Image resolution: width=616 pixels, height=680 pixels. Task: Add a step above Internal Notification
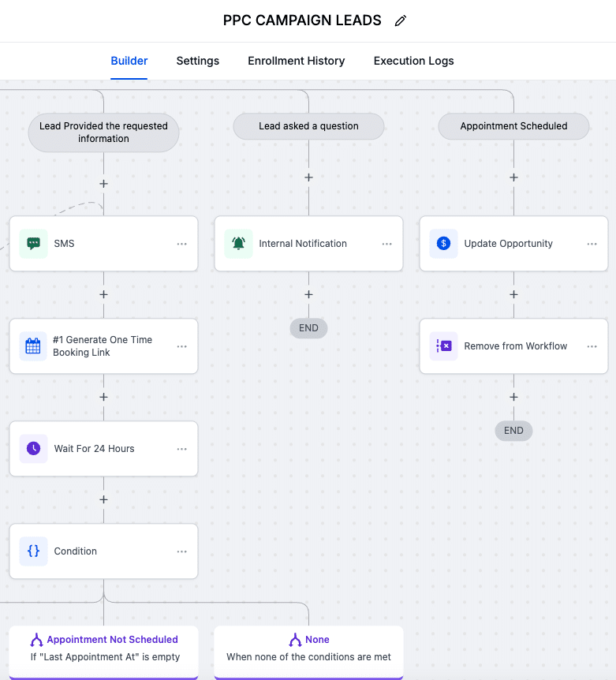[308, 177]
